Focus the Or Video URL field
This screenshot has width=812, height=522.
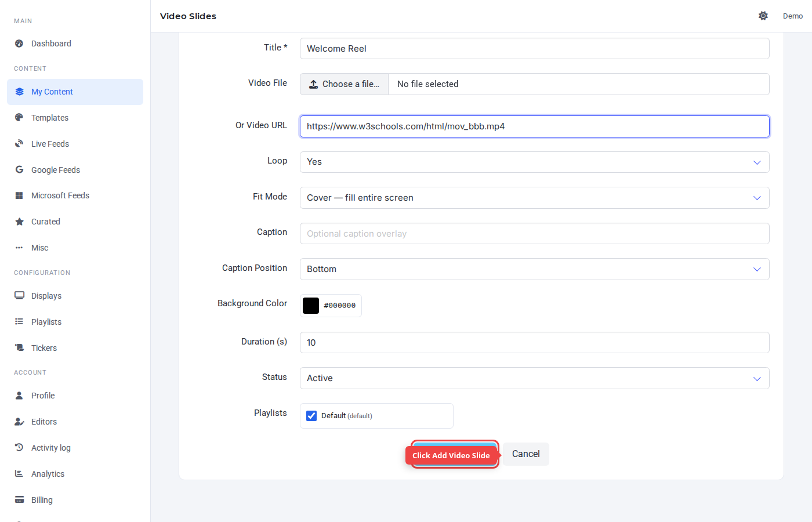click(534, 126)
